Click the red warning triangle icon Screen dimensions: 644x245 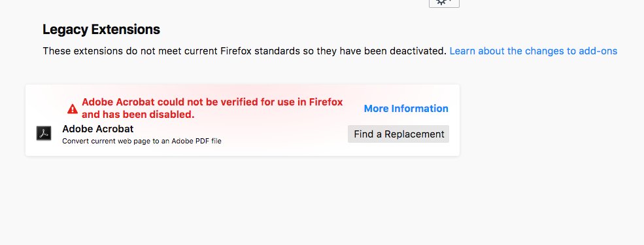(73, 109)
